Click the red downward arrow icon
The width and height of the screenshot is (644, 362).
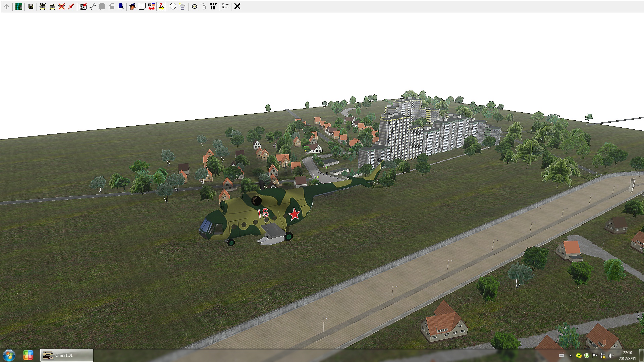[71, 6]
